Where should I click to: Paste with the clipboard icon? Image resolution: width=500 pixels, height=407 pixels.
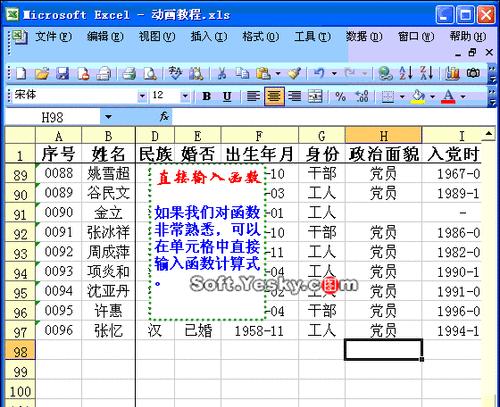pyautogui.click(x=263, y=74)
